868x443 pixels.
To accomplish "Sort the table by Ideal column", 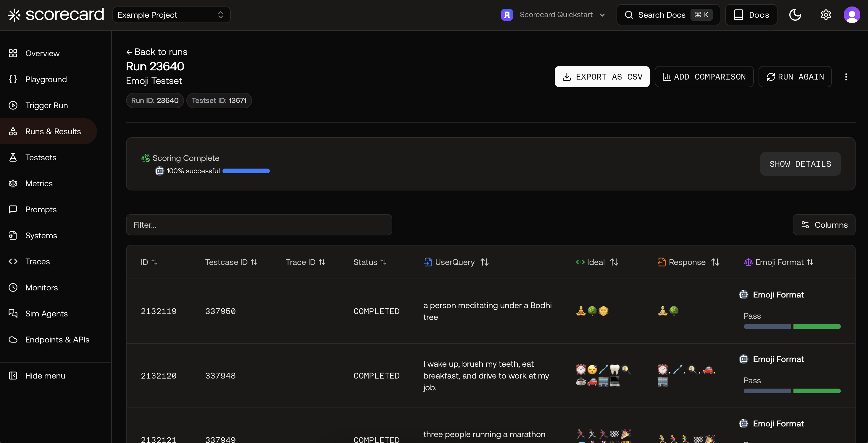I will pyautogui.click(x=614, y=262).
